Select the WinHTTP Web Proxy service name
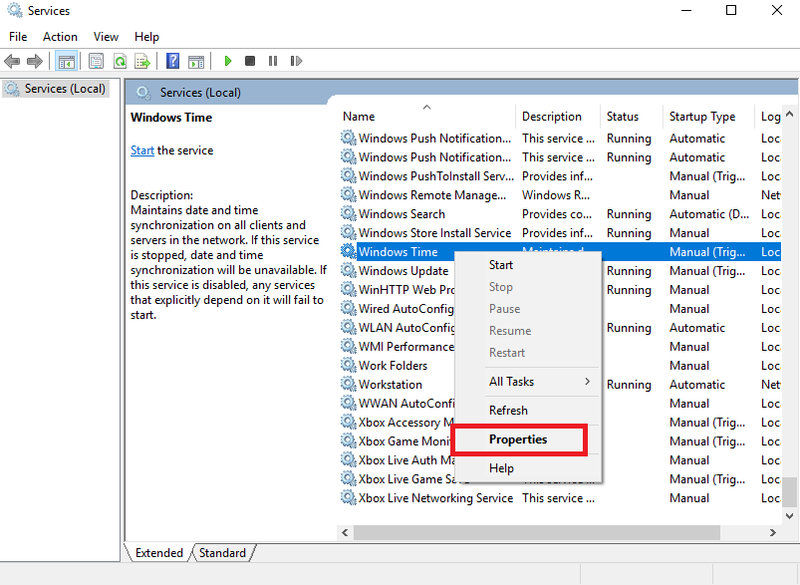Screen dimensions: 800x585 pyautogui.click(x=406, y=290)
